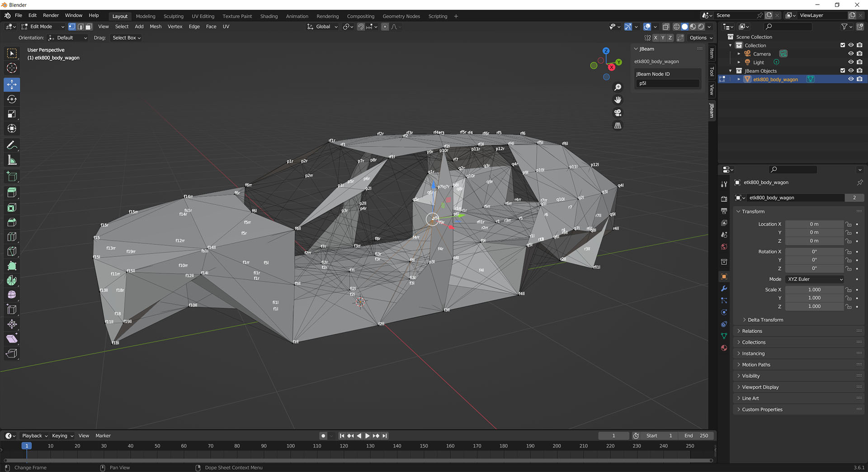This screenshot has width=868, height=472.
Task: Click the viewport zoom magnifier icon
Action: [618, 87]
